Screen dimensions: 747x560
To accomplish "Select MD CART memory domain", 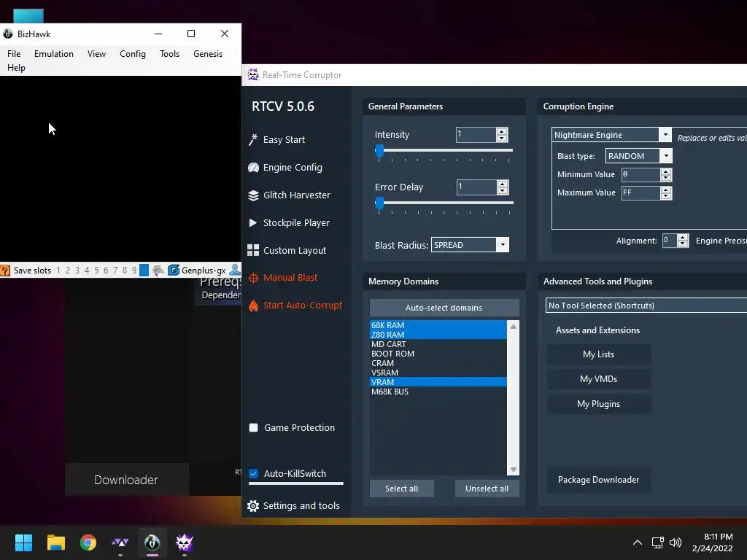I will [438, 344].
